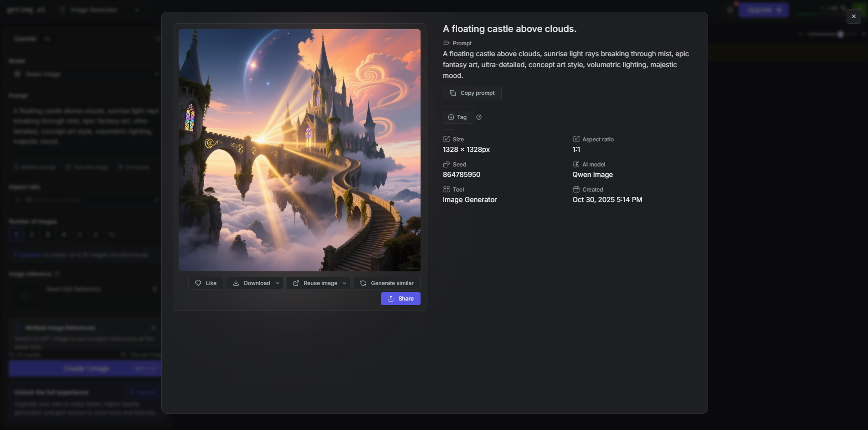Image resolution: width=868 pixels, height=430 pixels.
Task: Share the generated image
Action: 401,299
